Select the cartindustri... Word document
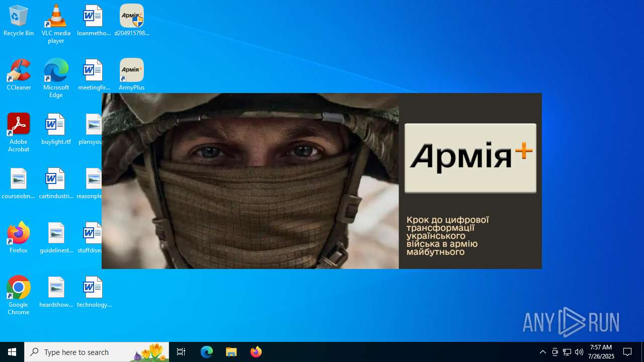The image size is (644, 362). [56, 184]
